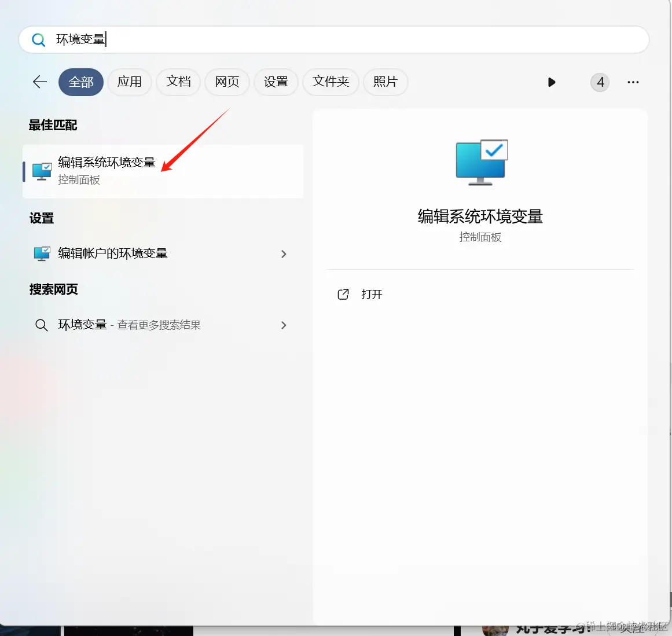
Task: Click the system properties monitor icon beside 编辑系统环境变量
Action: point(41,170)
